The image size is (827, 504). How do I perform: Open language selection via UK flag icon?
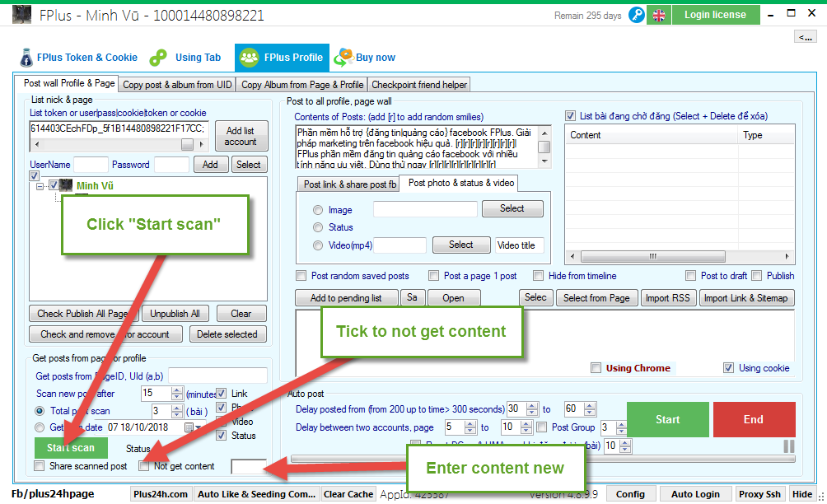(x=659, y=16)
